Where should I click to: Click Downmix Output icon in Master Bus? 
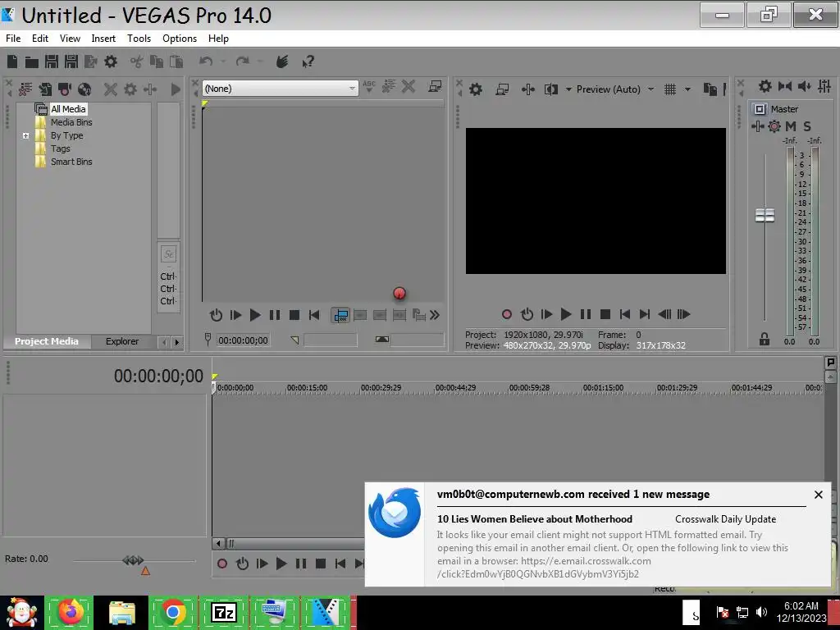click(x=785, y=86)
